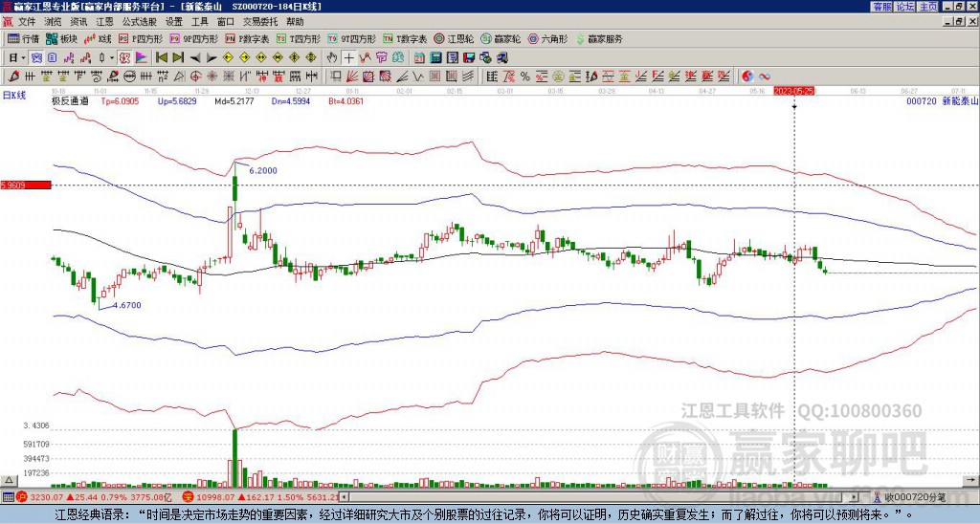The height and width of the screenshot is (524, 980).
Task: Open the 工具 menu
Action: [200, 22]
